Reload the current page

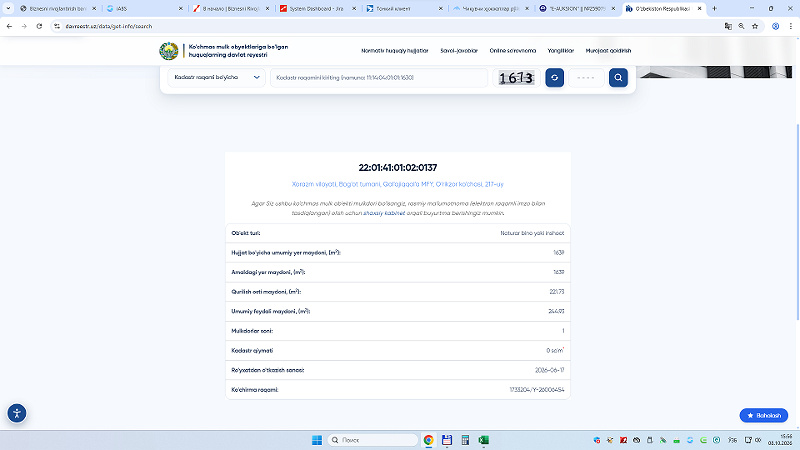pos(39,26)
